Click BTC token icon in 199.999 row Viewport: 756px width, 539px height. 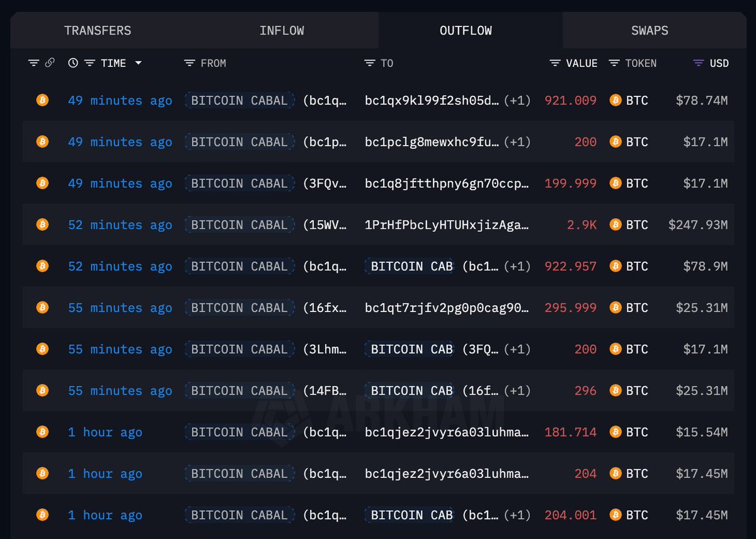(x=616, y=183)
